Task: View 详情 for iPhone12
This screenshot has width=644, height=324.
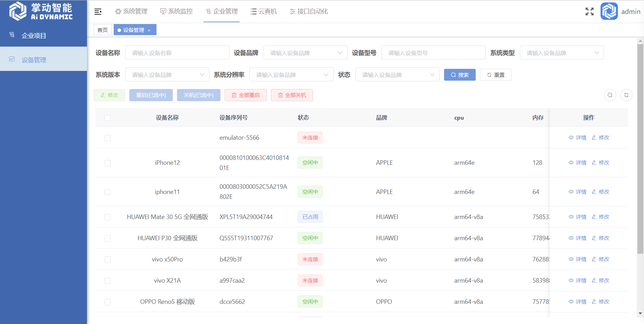Action: coord(578,163)
